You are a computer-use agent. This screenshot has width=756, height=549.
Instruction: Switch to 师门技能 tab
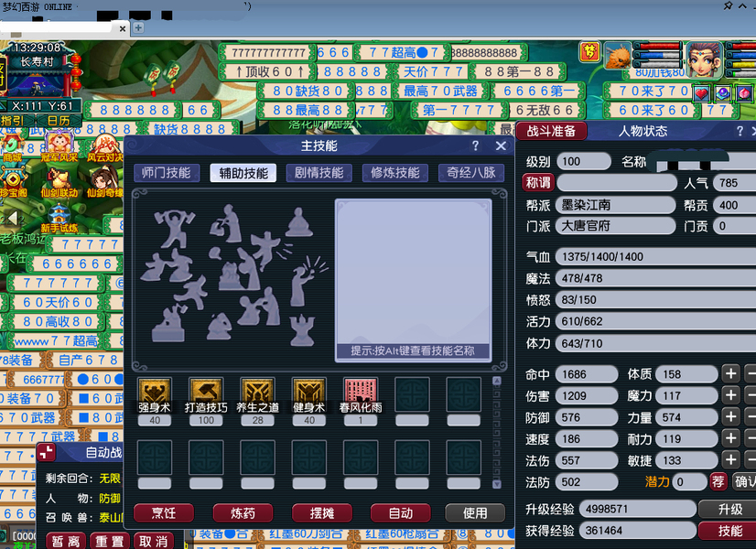(167, 173)
